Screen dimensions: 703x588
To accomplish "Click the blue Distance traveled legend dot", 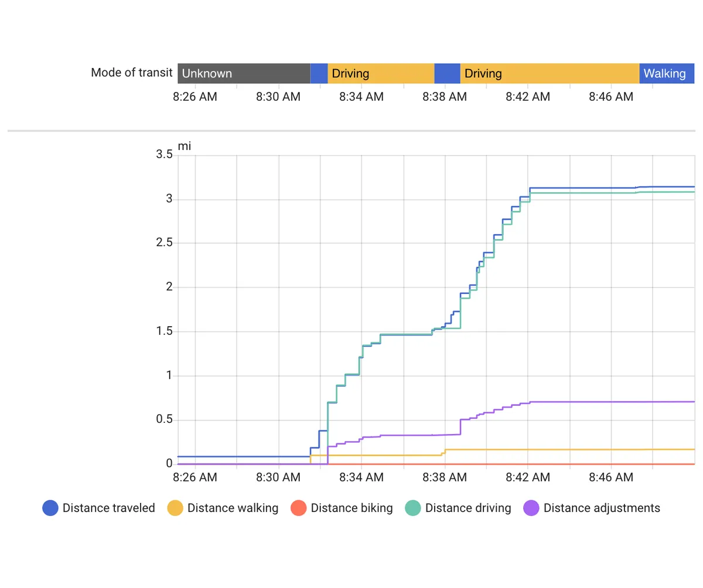I will (x=50, y=508).
